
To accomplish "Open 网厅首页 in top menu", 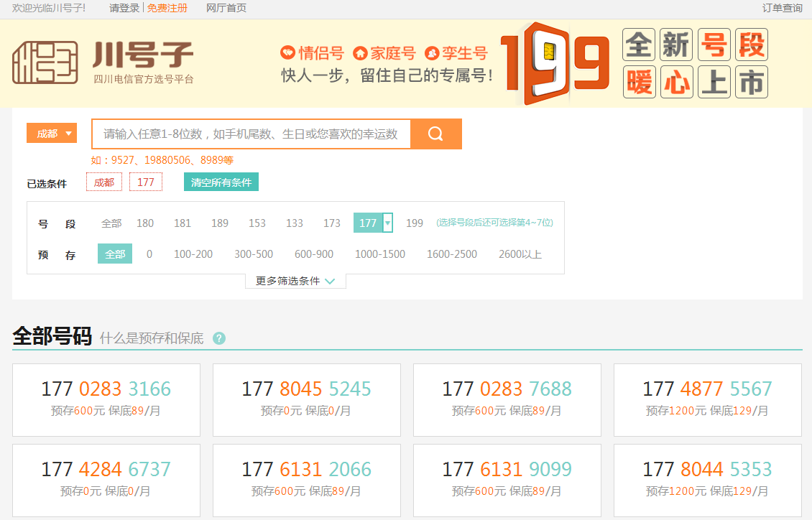I will [x=226, y=8].
